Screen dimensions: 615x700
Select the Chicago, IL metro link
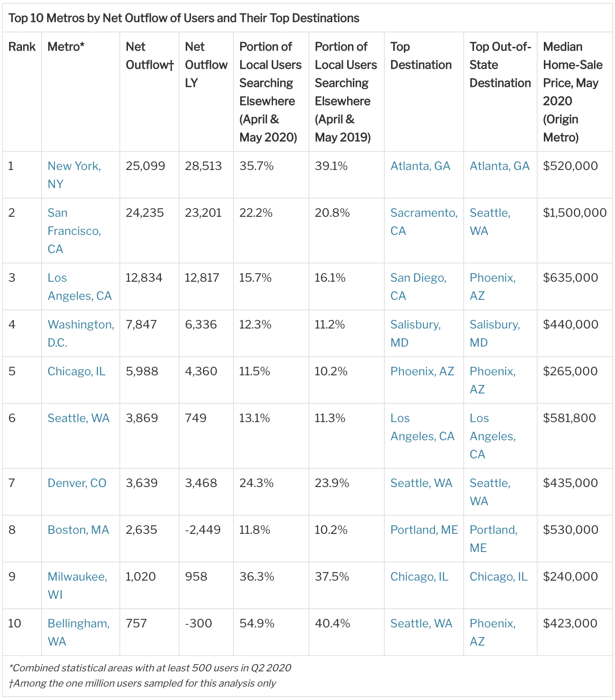76,371
